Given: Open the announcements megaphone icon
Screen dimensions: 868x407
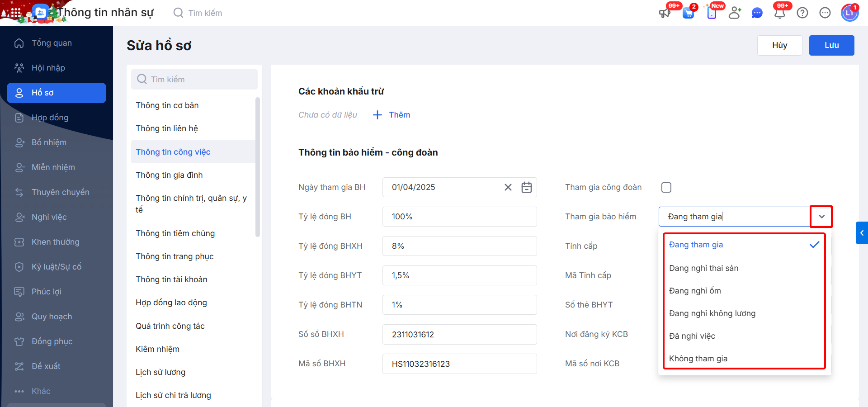Looking at the screenshot, I should pyautogui.click(x=665, y=13).
